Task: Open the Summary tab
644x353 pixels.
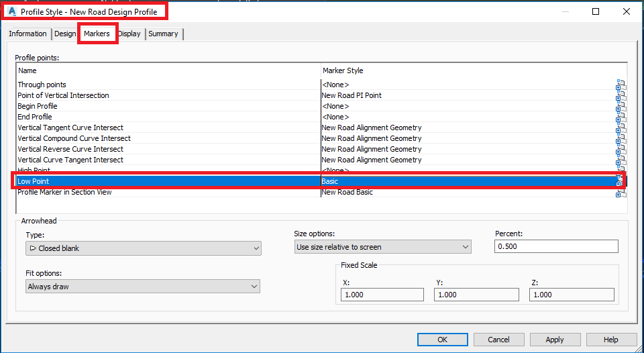Action: point(163,34)
